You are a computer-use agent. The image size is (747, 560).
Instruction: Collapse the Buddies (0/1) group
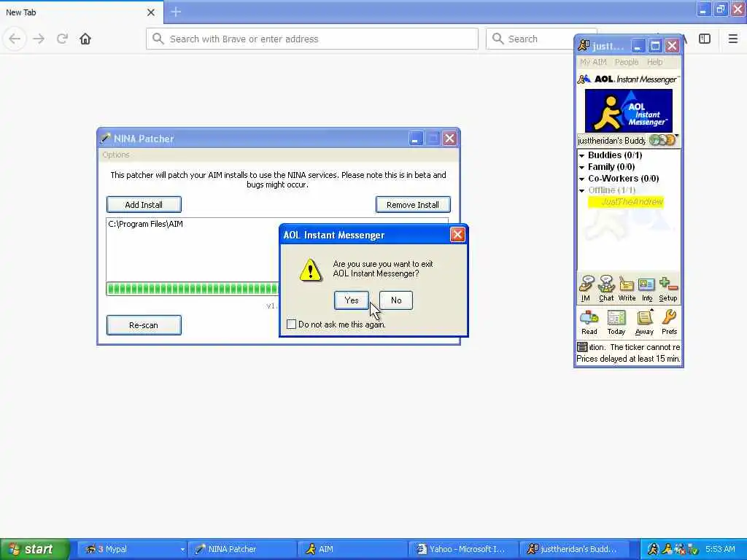point(581,156)
